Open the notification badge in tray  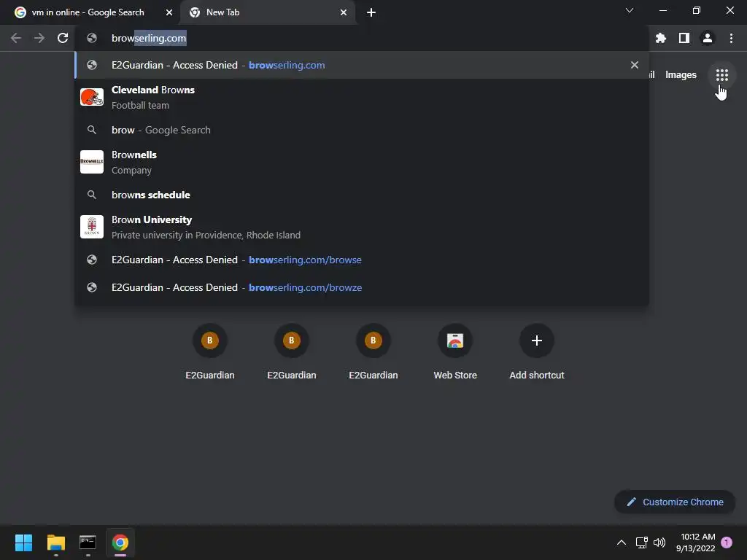point(727,542)
